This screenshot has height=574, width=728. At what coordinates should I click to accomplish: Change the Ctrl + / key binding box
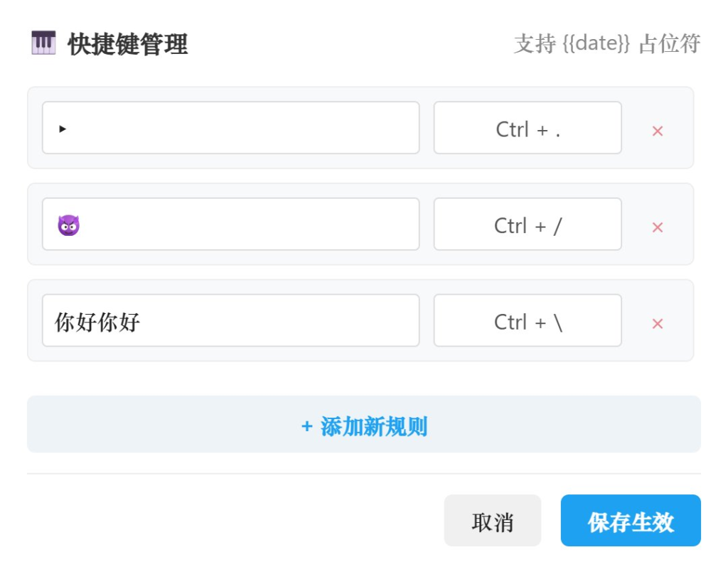click(x=528, y=225)
